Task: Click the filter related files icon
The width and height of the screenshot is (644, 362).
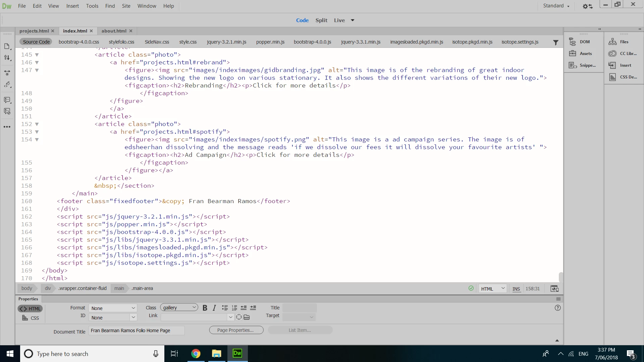Action: tap(556, 42)
